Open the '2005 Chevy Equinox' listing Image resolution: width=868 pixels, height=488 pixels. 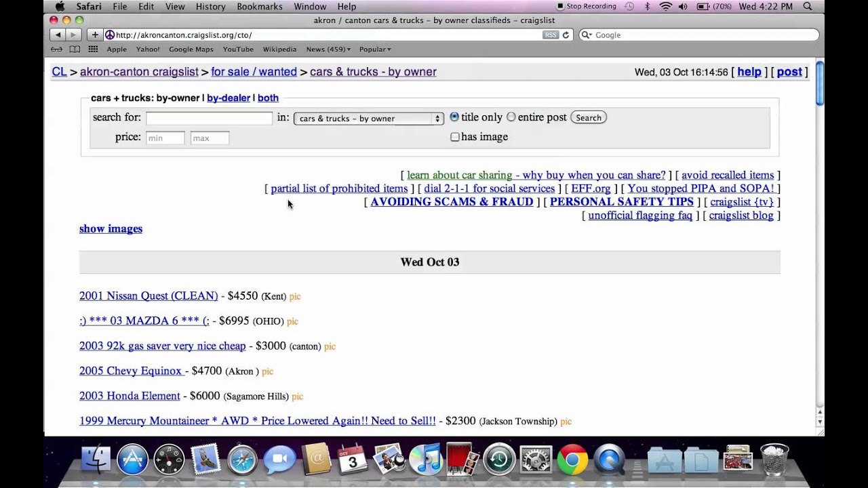(131, 371)
